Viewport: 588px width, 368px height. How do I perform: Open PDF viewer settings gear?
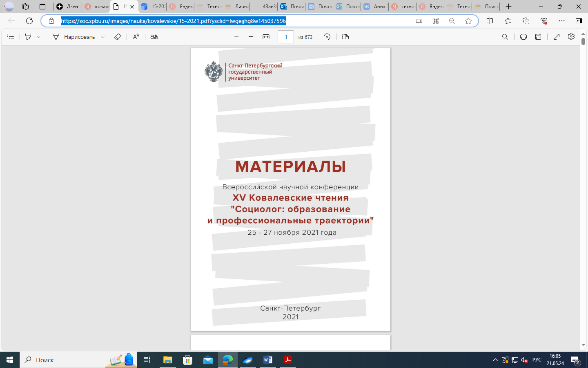coord(571,36)
